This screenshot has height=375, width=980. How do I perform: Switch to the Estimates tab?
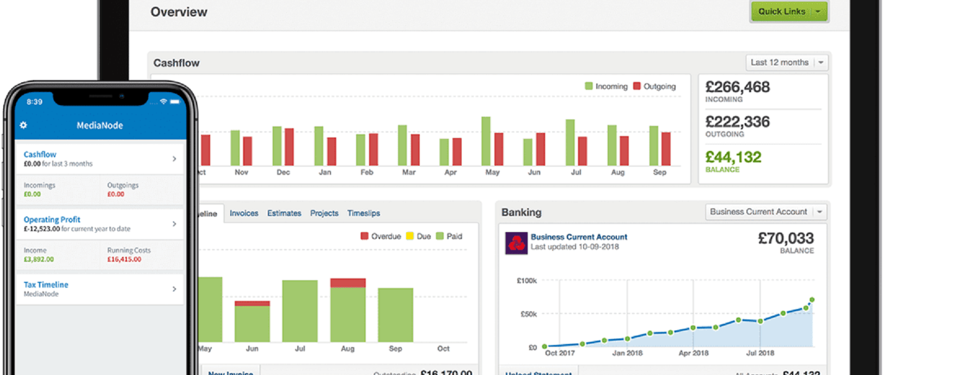pos(284,213)
